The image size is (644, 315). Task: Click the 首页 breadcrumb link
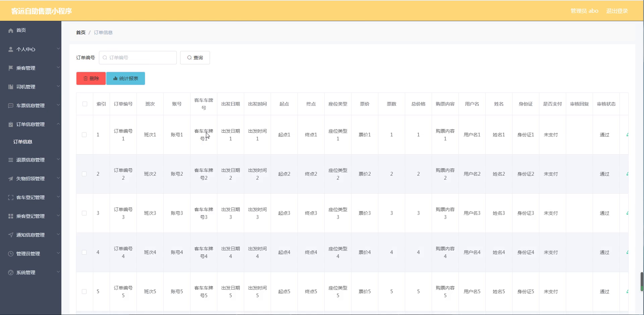click(81, 33)
